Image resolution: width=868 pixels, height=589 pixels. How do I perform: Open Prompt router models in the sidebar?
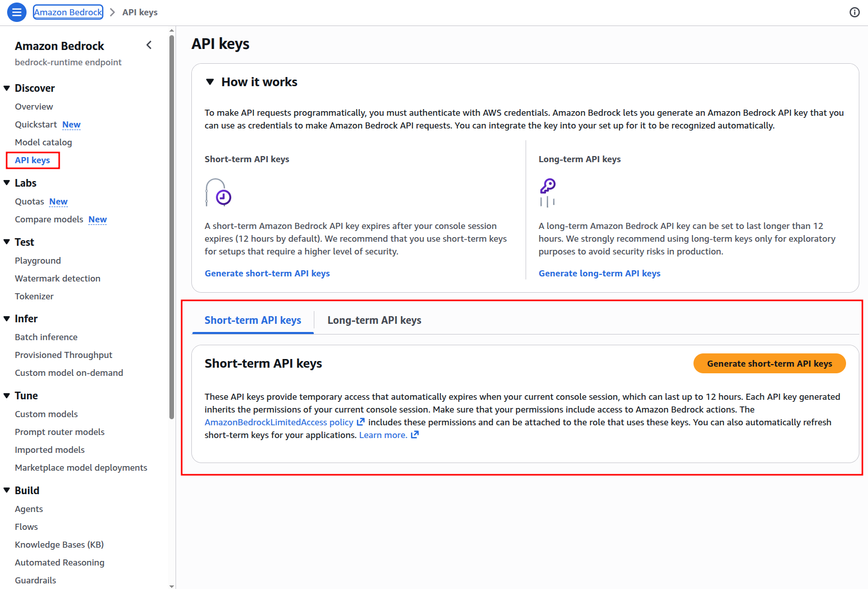pyautogui.click(x=60, y=432)
